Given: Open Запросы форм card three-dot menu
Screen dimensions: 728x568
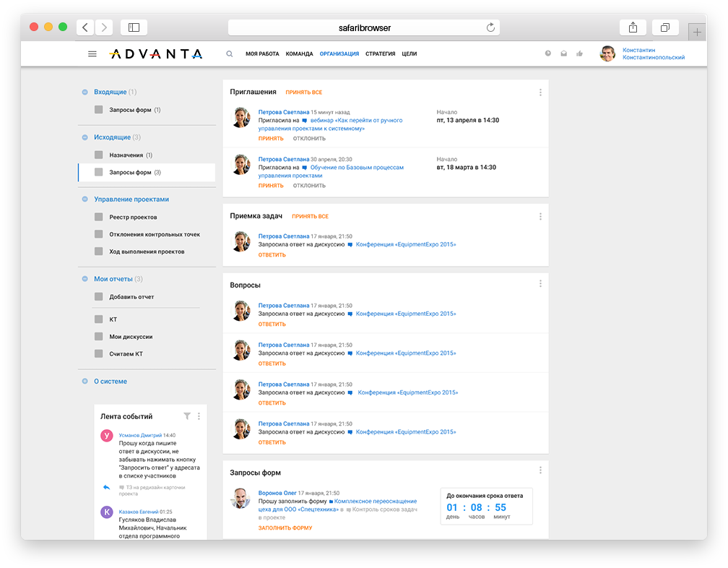Looking at the screenshot, I should pos(540,470).
